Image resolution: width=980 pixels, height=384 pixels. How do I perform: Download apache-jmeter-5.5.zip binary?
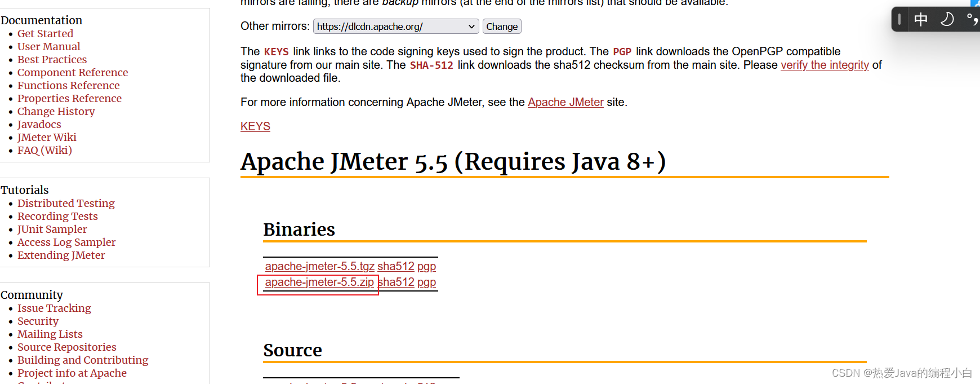click(x=319, y=282)
